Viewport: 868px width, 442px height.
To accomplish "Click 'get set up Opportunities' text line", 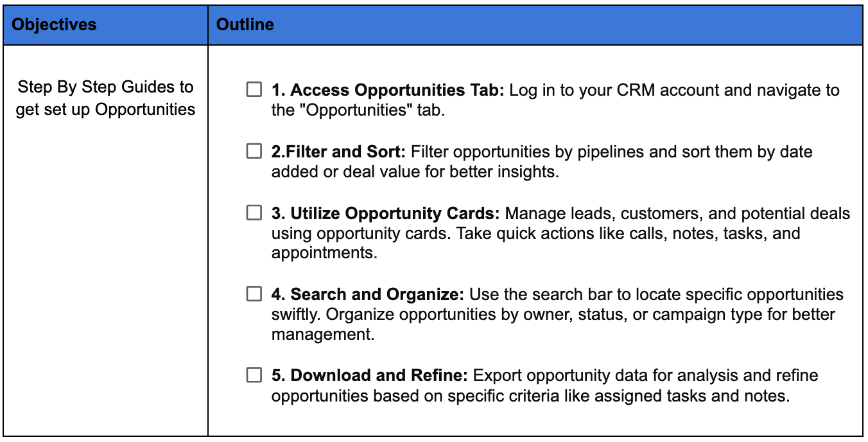I will pyautogui.click(x=105, y=109).
